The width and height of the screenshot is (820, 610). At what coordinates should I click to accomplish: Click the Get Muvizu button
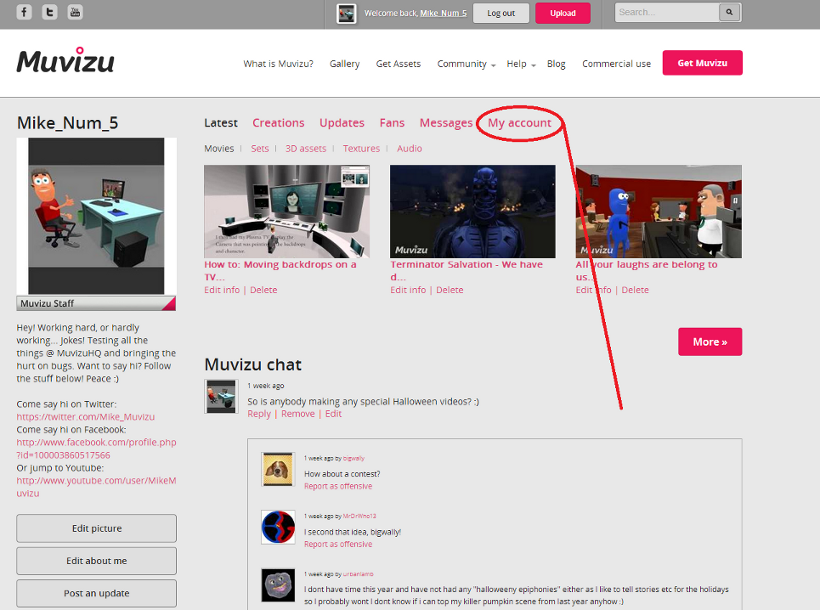[x=702, y=63]
